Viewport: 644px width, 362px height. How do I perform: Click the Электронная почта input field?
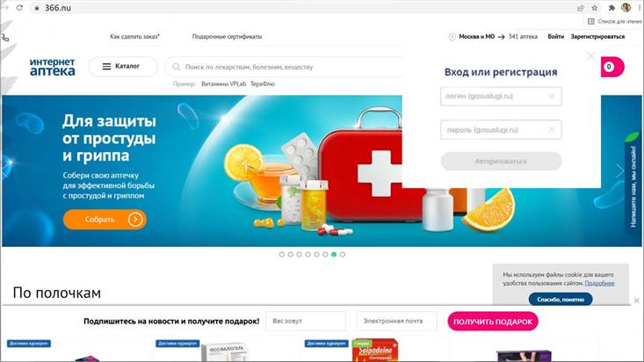pyautogui.click(x=396, y=321)
